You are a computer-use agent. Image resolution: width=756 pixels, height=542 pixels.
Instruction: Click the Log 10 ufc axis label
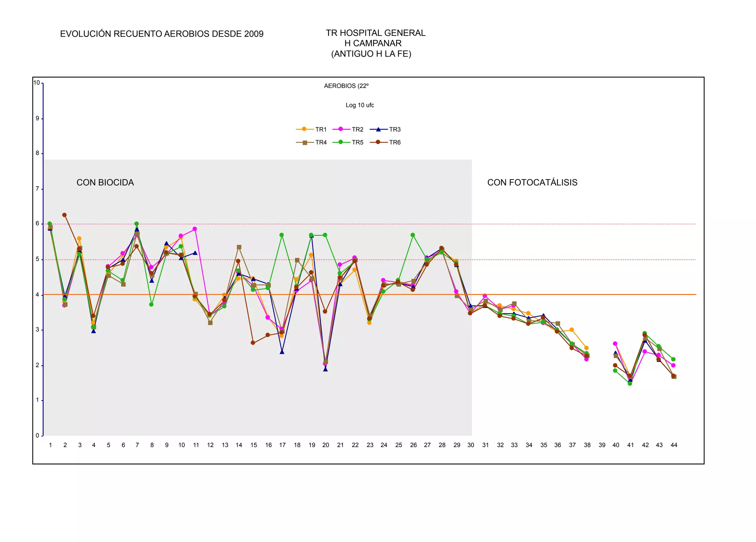[360, 105]
